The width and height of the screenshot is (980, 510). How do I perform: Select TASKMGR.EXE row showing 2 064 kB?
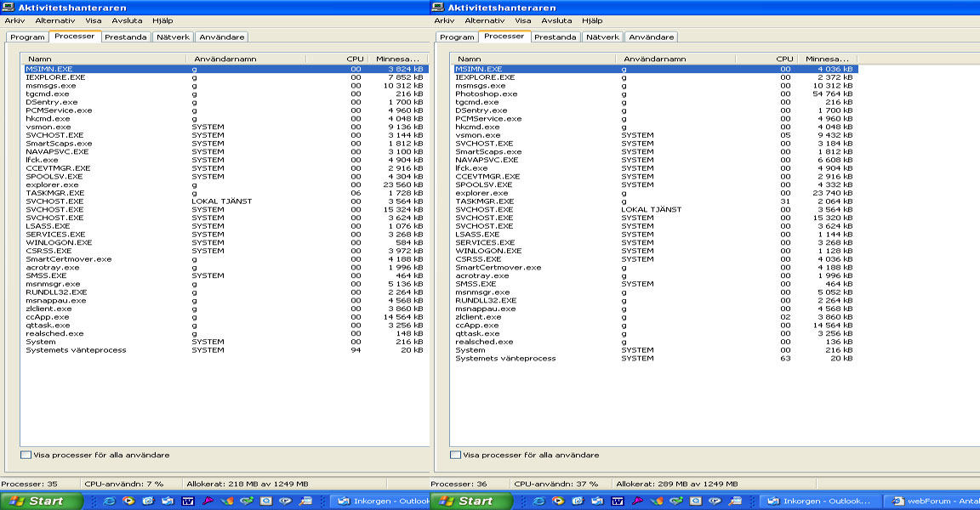pyautogui.click(x=653, y=201)
